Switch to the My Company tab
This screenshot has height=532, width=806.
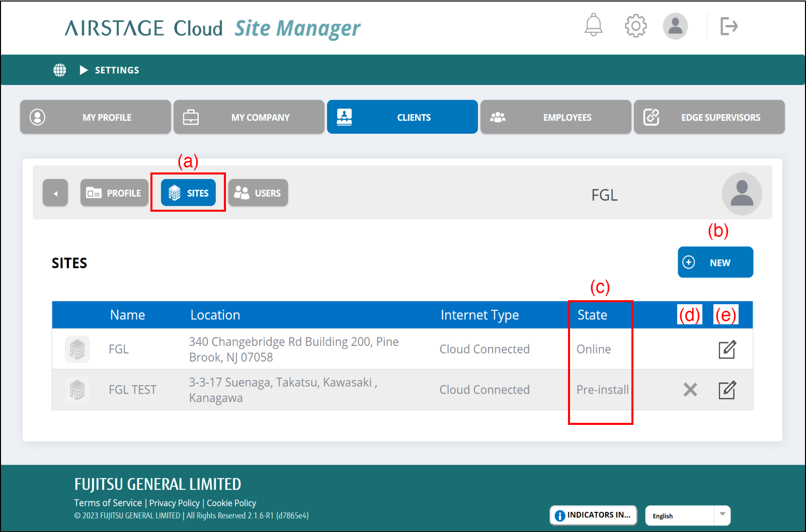249,117
